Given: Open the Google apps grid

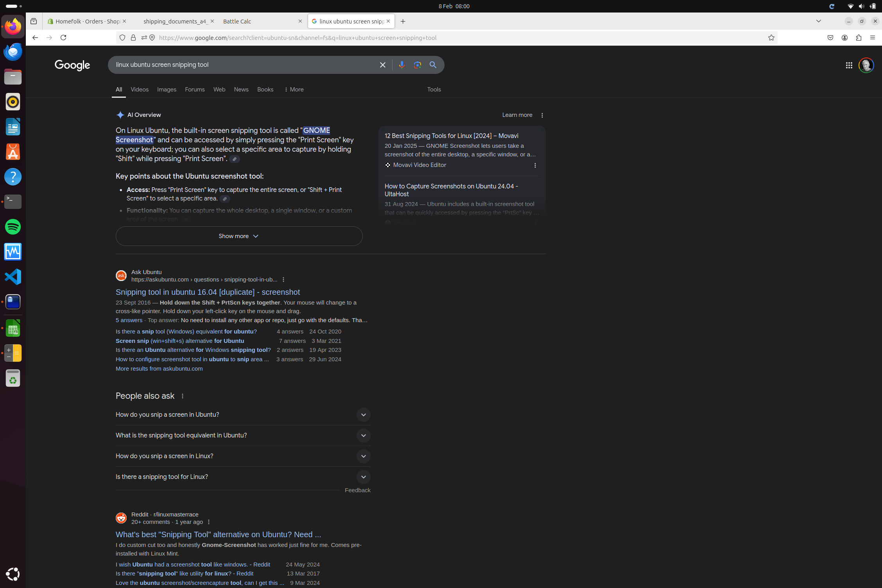Looking at the screenshot, I should (x=849, y=65).
